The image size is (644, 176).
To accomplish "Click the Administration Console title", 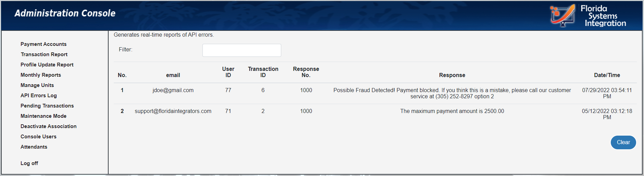I will (x=65, y=13).
